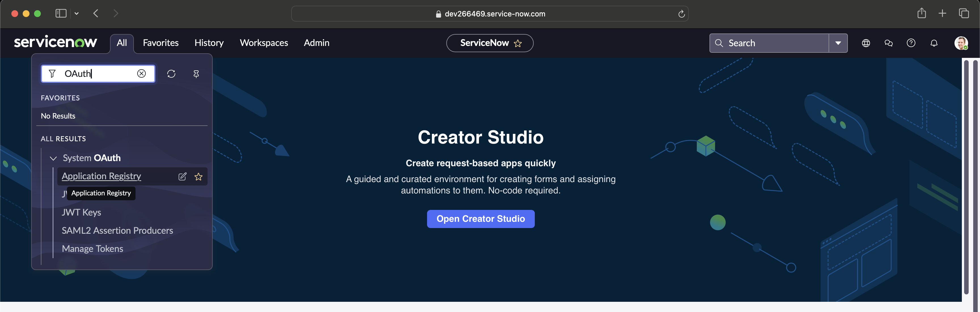Refresh the navigator menu list

171,74
